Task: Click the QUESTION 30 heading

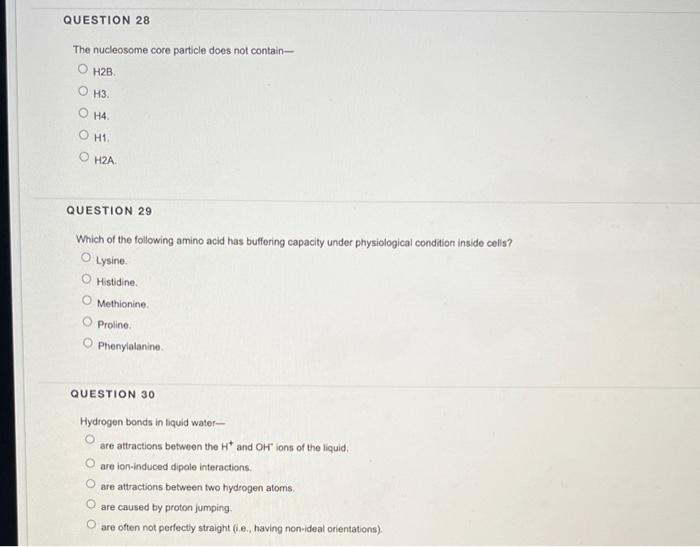Action: click(x=113, y=394)
